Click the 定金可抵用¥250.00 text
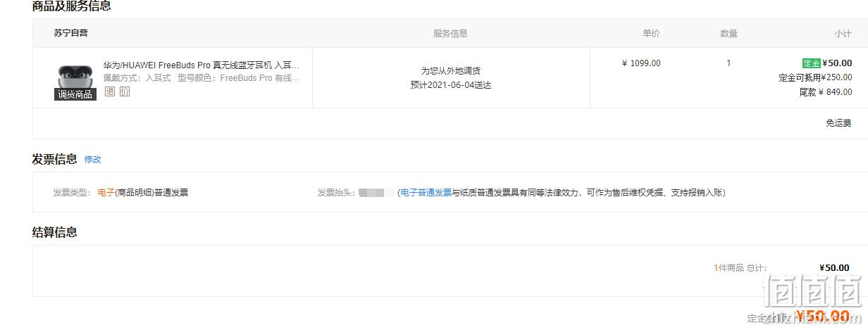868x330 pixels. click(815, 78)
